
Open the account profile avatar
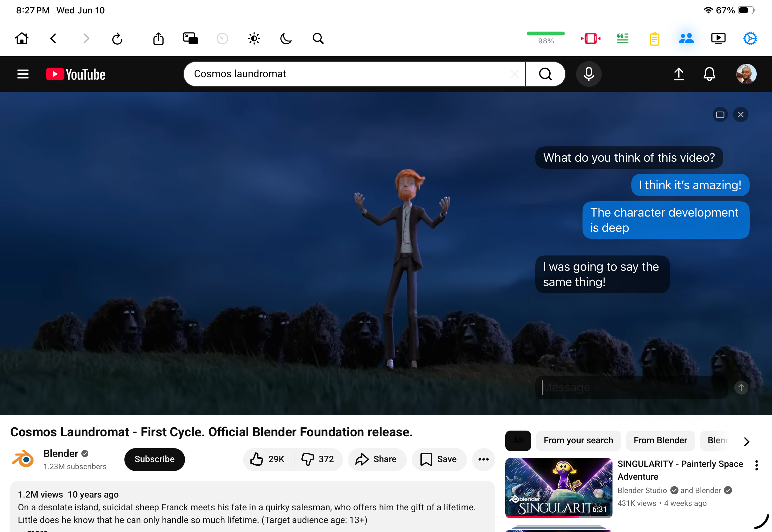click(746, 74)
